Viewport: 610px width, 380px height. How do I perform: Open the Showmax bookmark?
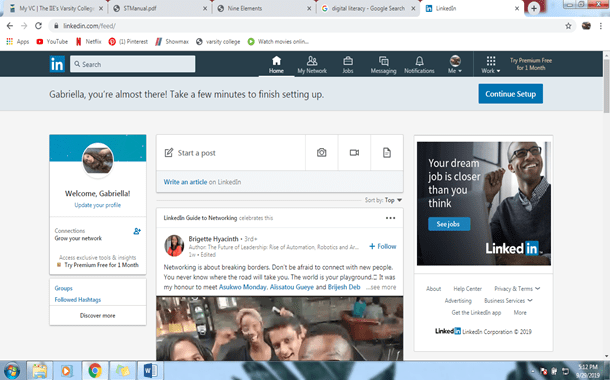172,42
